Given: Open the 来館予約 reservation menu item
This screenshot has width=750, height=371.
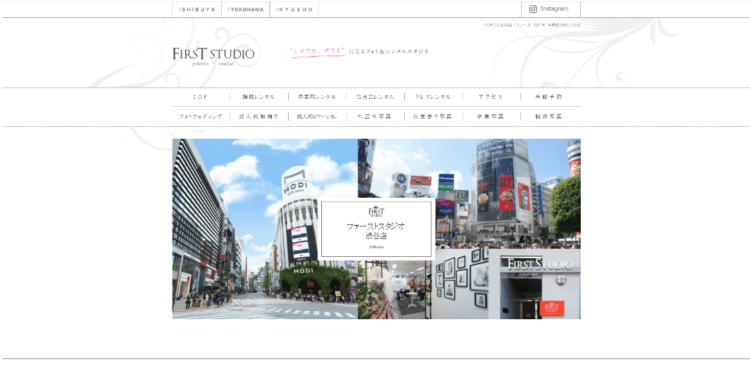Looking at the screenshot, I should click(549, 97).
